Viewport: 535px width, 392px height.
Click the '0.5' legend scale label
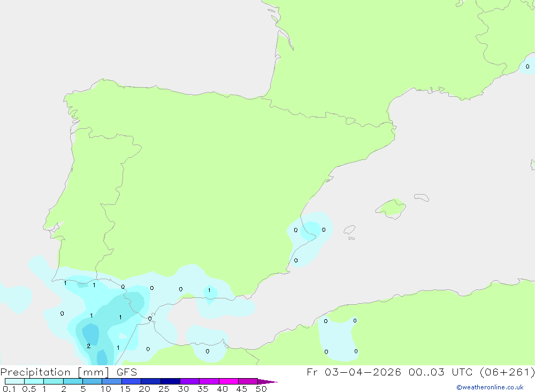tap(29, 389)
